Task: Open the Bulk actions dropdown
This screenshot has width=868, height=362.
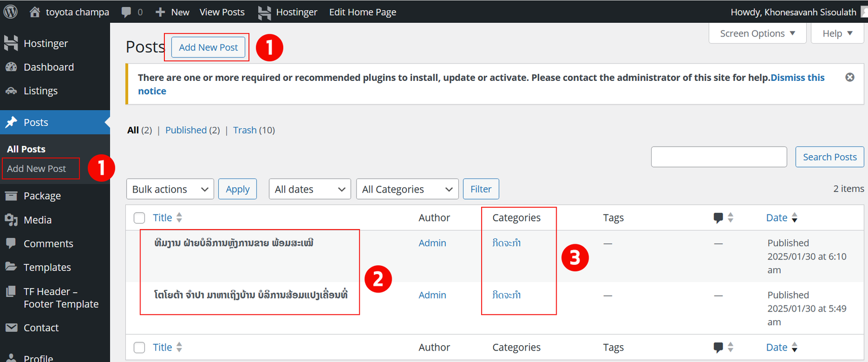Action: click(170, 189)
